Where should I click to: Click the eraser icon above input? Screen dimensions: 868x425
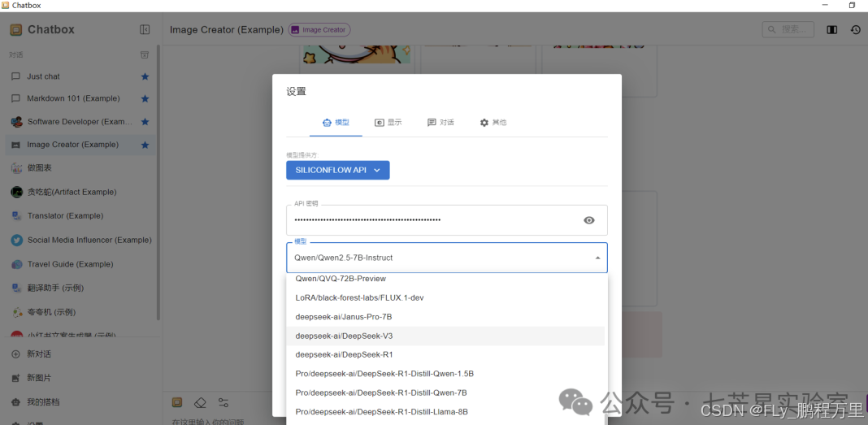point(201,402)
